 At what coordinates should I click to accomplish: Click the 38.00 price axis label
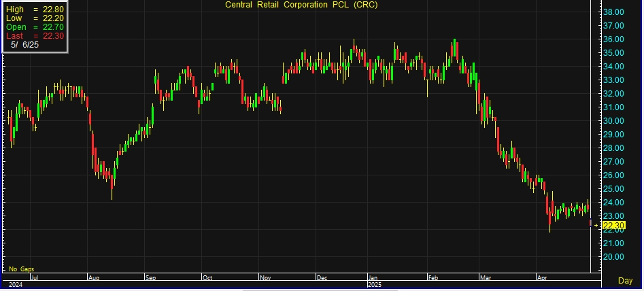click(x=613, y=12)
